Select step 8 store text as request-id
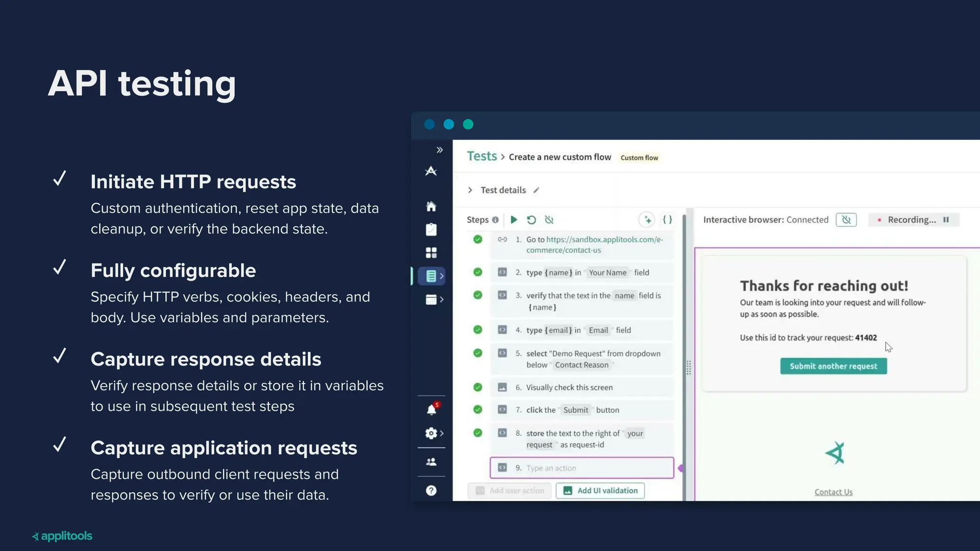The height and width of the screenshot is (551, 980). (x=582, y=439)
